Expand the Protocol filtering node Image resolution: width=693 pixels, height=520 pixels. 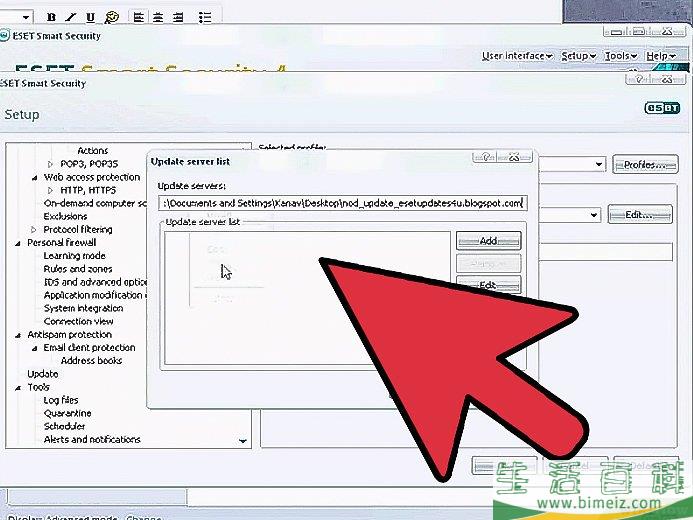pos(34,230)
